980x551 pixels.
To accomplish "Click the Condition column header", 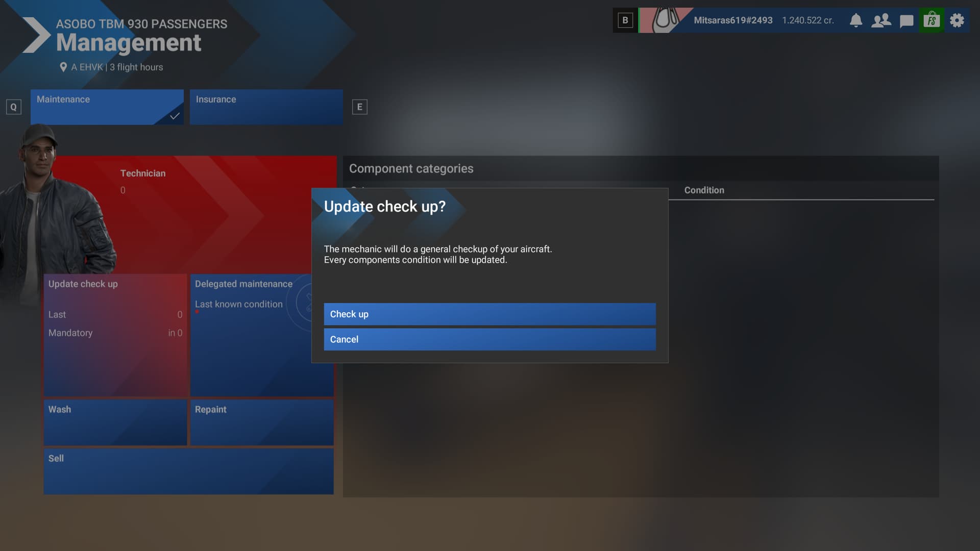I will click(x=704, y=190).
